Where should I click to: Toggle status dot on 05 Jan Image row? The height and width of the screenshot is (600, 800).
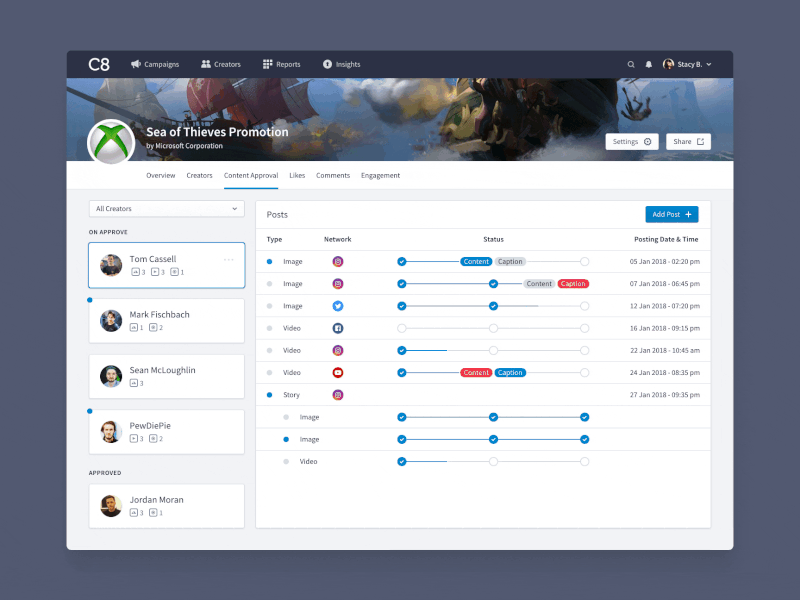pyautogui.click(x=269, y=262)
